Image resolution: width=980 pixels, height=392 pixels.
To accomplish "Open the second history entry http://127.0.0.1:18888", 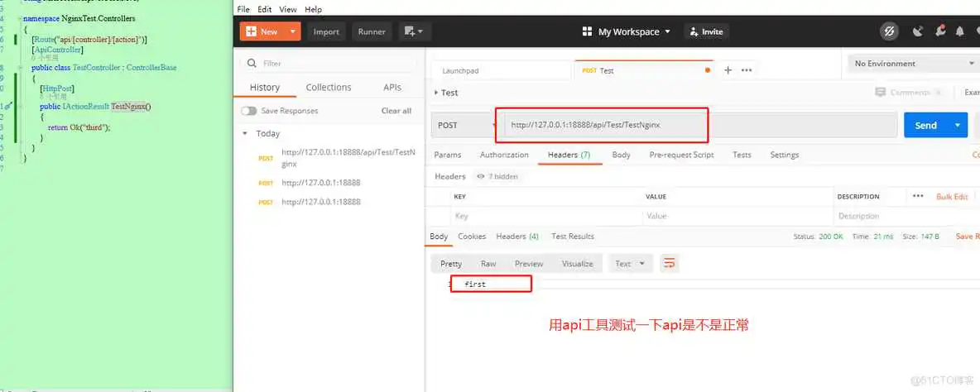I will (321, 183).
